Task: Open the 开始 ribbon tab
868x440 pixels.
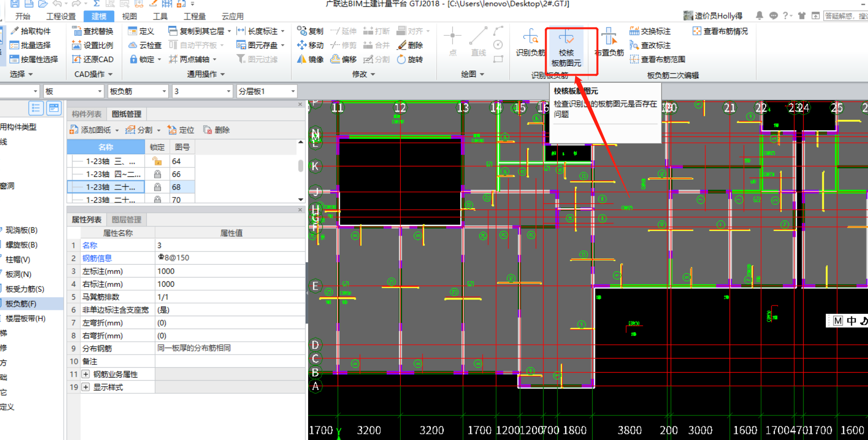Action: (23, 16)
